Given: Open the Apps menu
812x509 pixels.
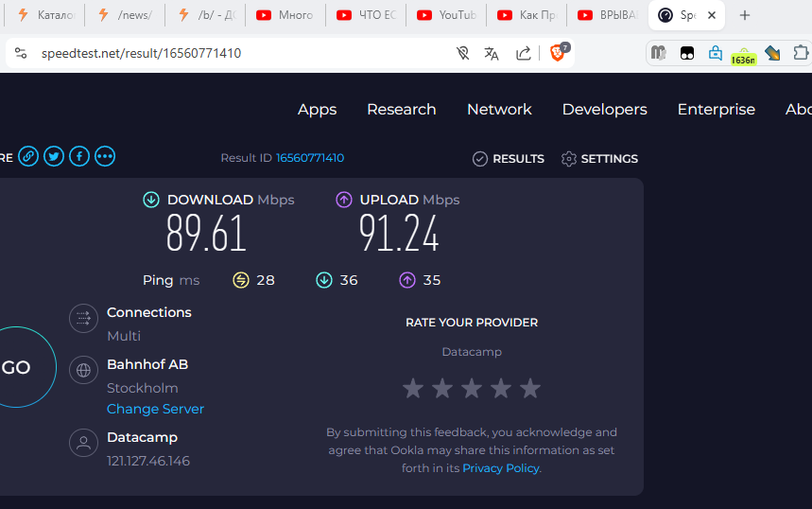Looking at the screenshot, I should pos(317,110).
